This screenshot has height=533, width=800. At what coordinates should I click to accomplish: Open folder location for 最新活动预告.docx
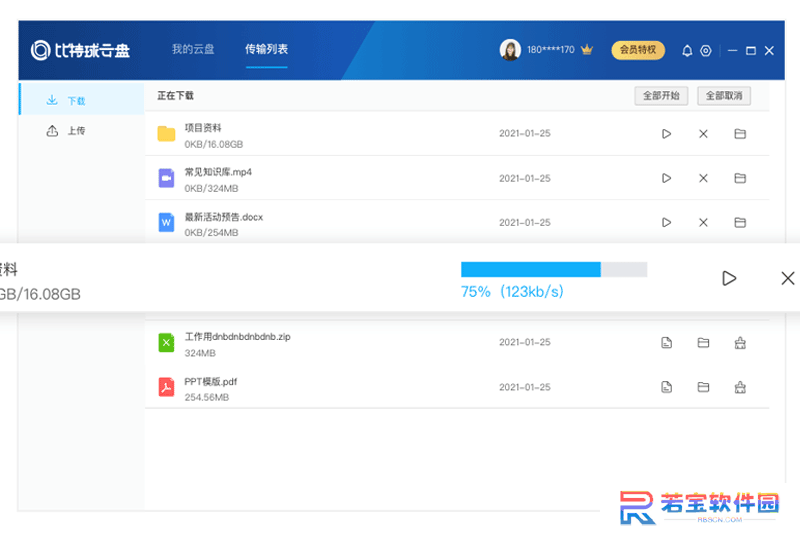[740, 222]
